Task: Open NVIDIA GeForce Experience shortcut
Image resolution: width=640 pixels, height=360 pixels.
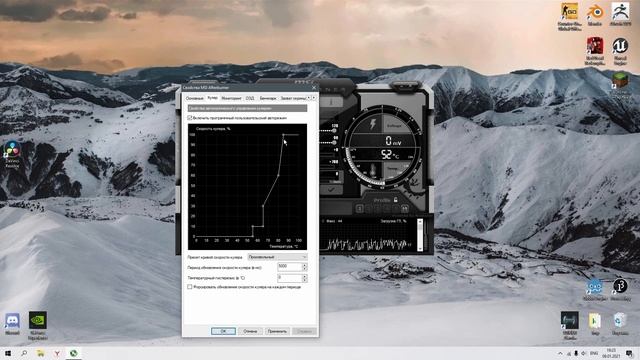Action: (x=38, y=326)
